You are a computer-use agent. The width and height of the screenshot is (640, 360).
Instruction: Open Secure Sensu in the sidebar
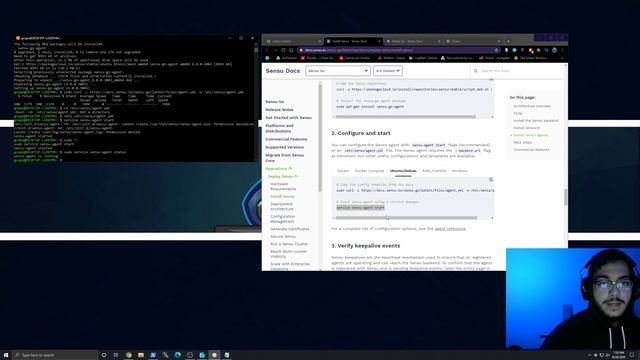283,236
